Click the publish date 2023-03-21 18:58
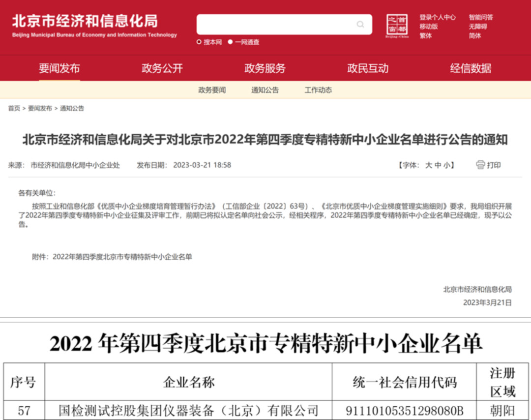Screen dimensions: 531x420 [x=202, y=165]
